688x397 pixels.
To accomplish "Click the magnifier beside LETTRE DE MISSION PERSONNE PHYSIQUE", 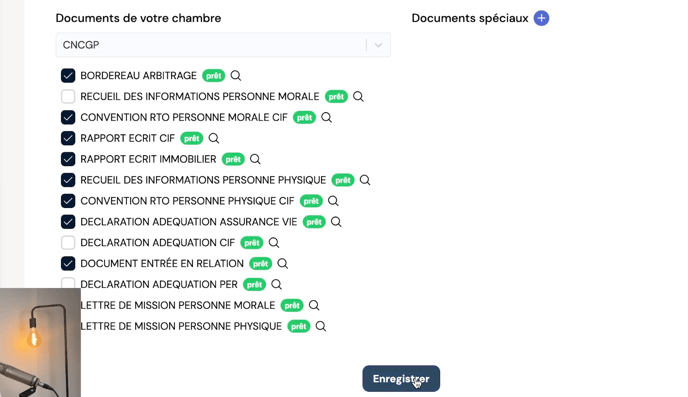I will (321, 326).
